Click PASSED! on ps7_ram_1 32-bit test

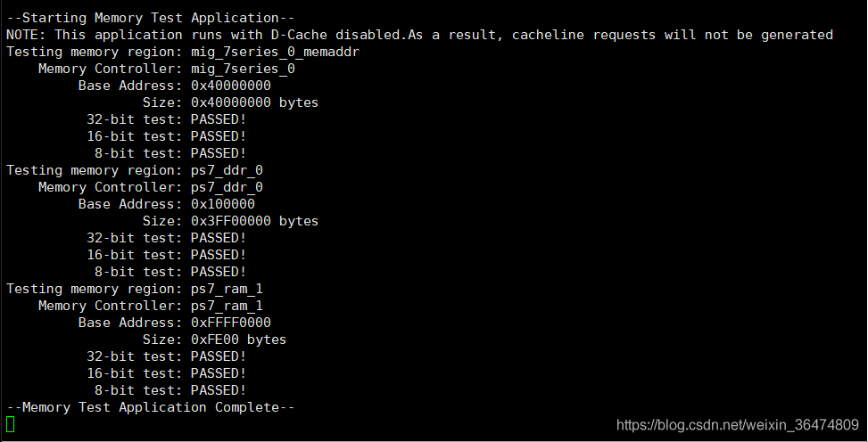click(218, 356)
